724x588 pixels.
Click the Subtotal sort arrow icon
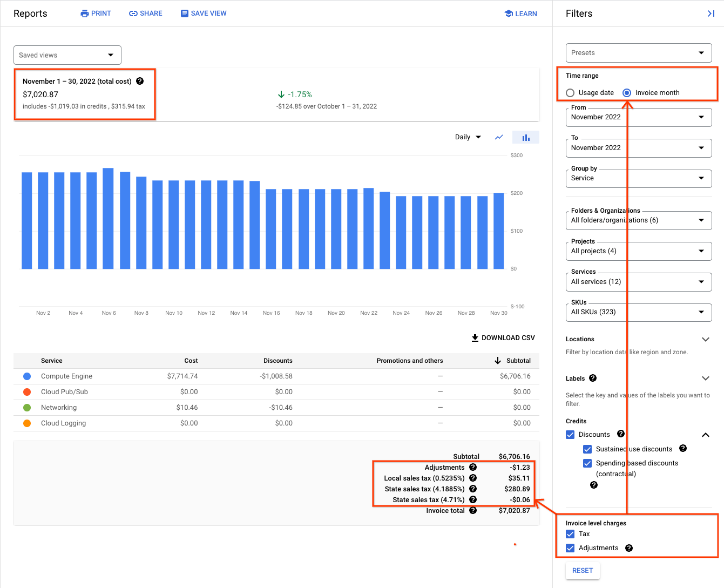click(498, 361)
